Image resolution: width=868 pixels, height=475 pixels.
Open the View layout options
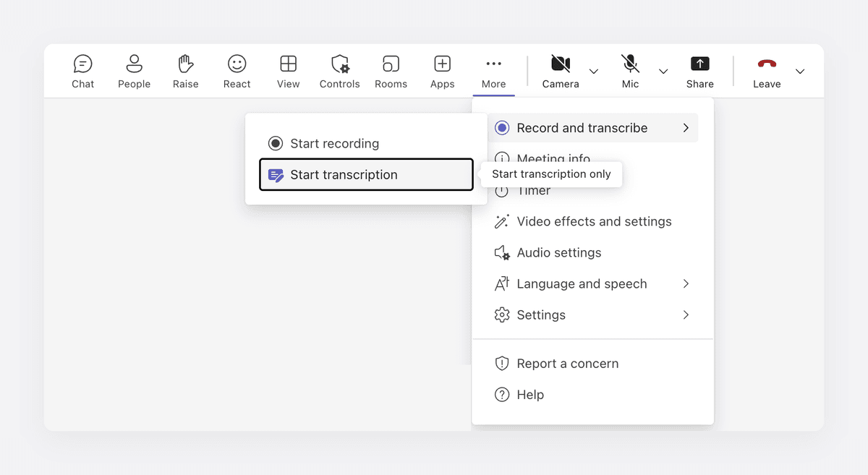click(288, 72)
